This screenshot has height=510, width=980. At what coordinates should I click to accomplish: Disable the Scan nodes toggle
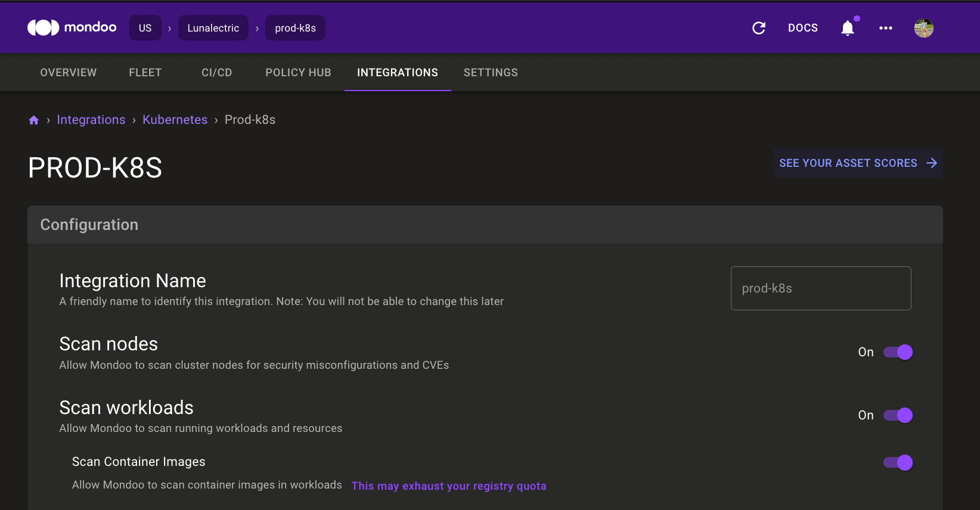[898, 352]
